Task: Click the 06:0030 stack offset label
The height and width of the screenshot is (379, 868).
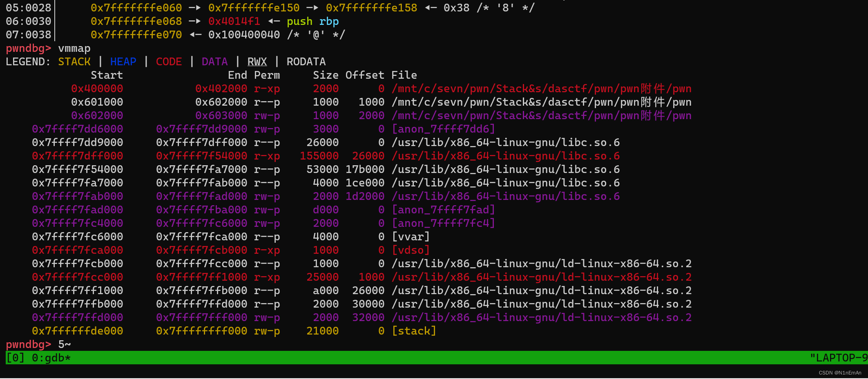Action: pos(29,21)
